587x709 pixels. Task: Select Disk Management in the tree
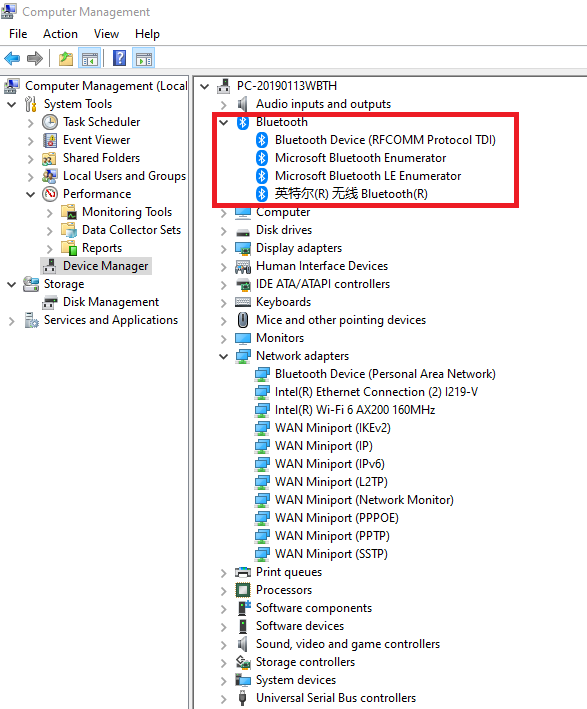coord(110,302)
